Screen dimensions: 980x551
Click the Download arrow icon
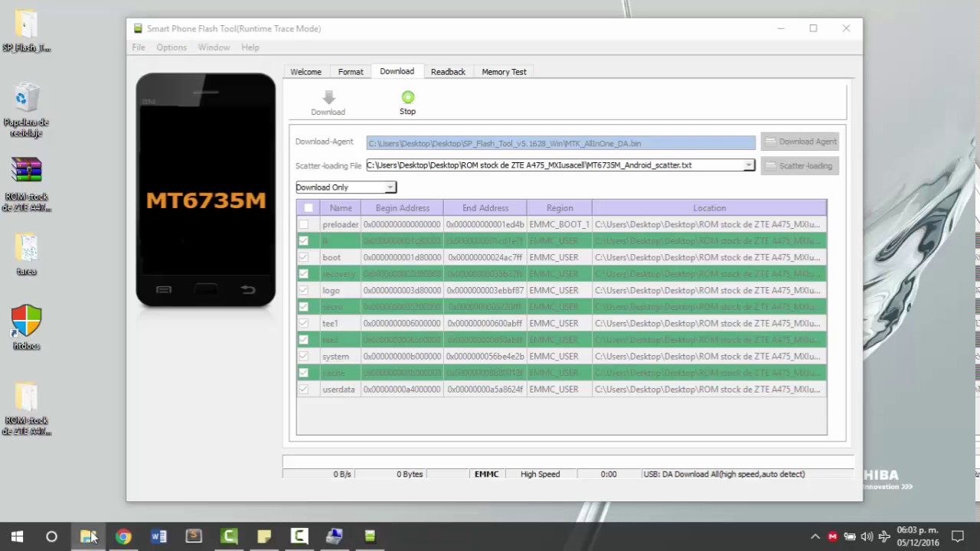tap(328, 97)
